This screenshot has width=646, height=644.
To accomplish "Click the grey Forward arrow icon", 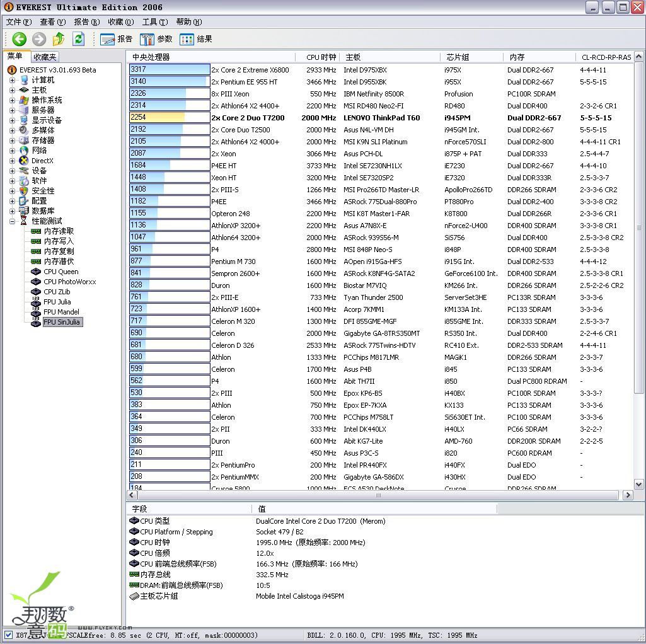I will tap(39, 39).
